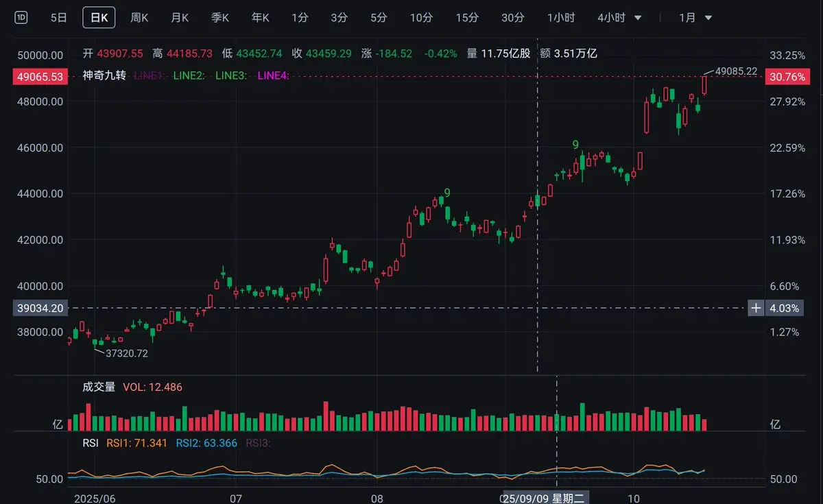Click the 收 43459.29 close value

tap(322, 53)
